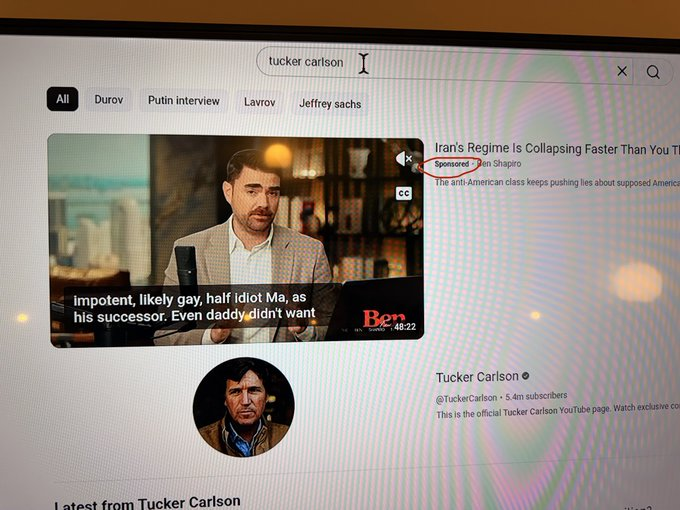This screenshot has height=510, width=680.
Task: Select the Durov filter chip
Action: pyautogui.click(x=109, y=100)
